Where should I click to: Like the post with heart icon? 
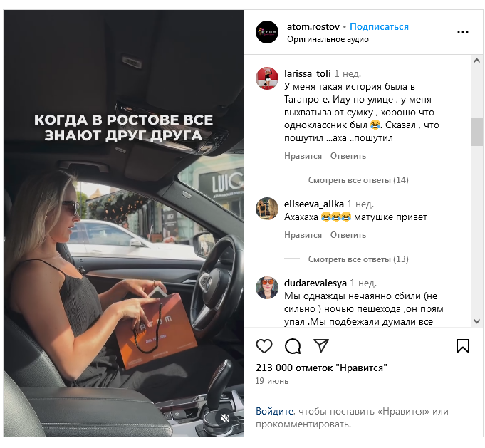pos(264,346)
